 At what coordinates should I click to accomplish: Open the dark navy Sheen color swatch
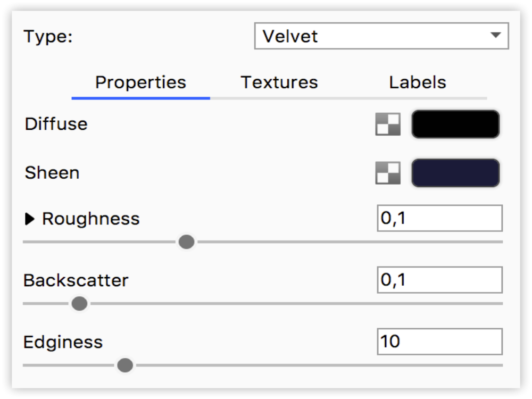[x=455, y=173]
